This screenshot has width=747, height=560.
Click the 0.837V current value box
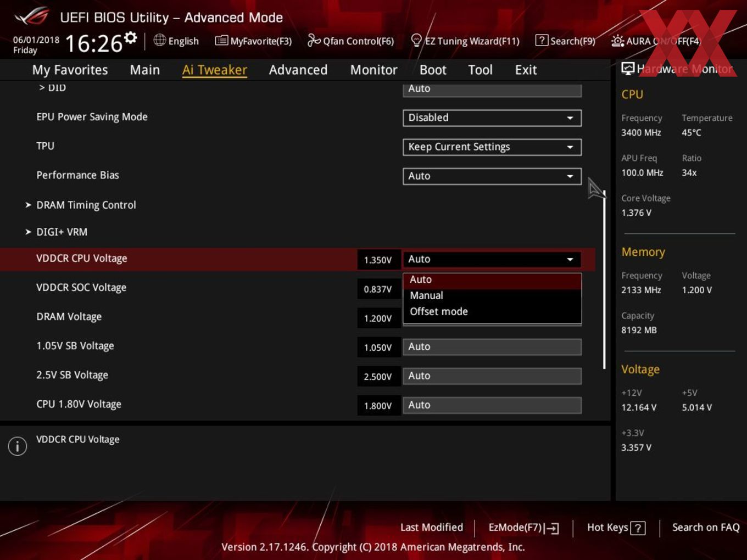[378, 289]
